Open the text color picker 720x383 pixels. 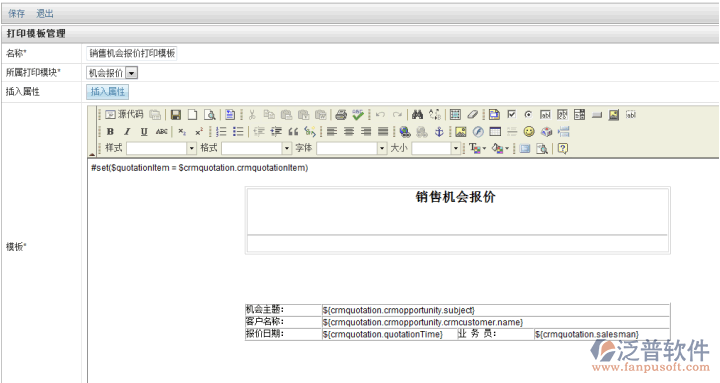point(478,148)
